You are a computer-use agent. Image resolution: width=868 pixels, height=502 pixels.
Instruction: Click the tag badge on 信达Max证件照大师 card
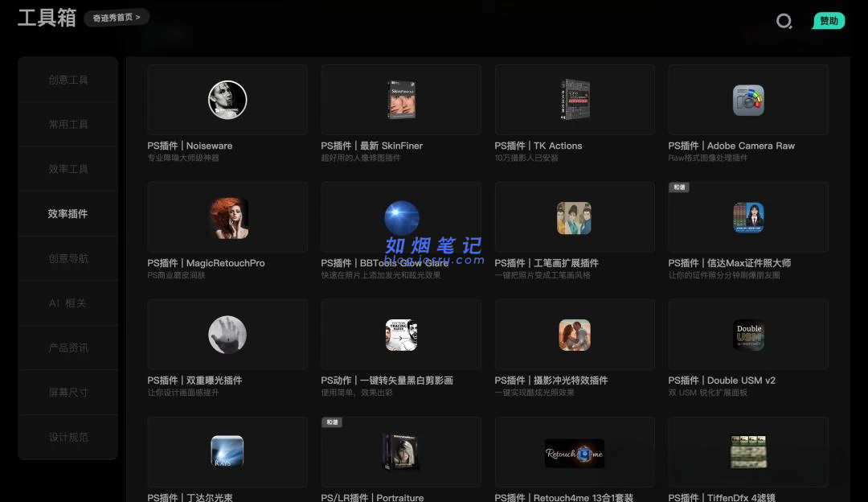[x=679, y=187]
